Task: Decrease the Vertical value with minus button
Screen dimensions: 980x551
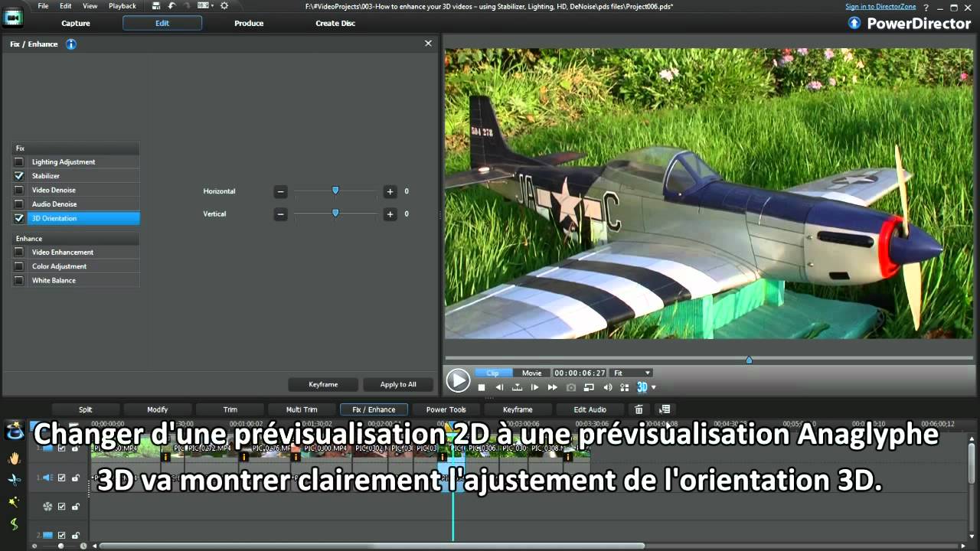Action: click(x=281, y=214)
